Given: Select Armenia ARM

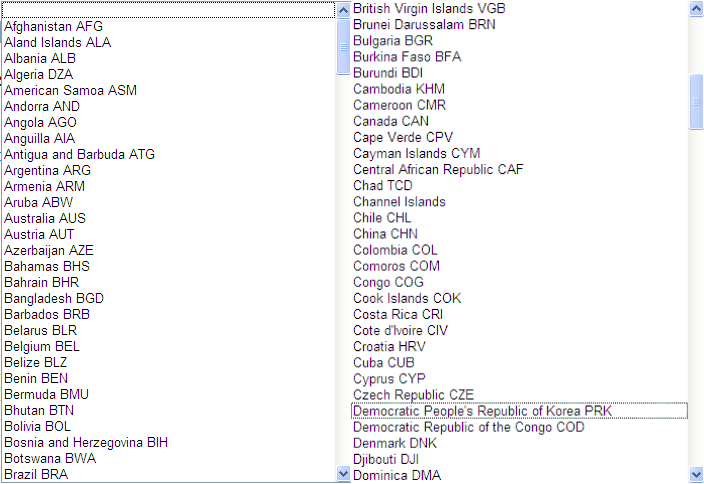Looking at the screenshot, I should click(x=44, y=186).
